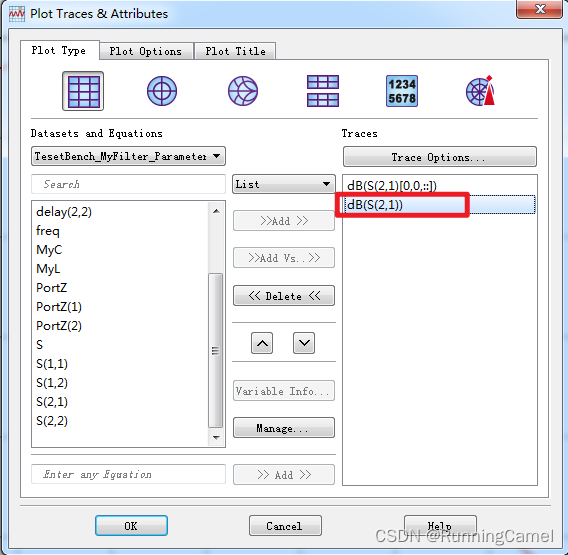Move selected trace up with arrow button
The width and height of the screenshot is (568, 555).
[x=262, y=343]
